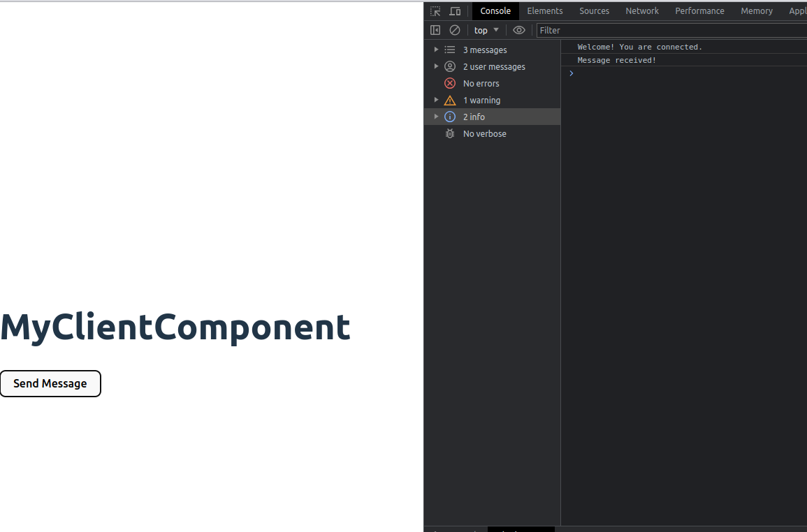
Task: Switch to the Elements tab
Action: 545,10
